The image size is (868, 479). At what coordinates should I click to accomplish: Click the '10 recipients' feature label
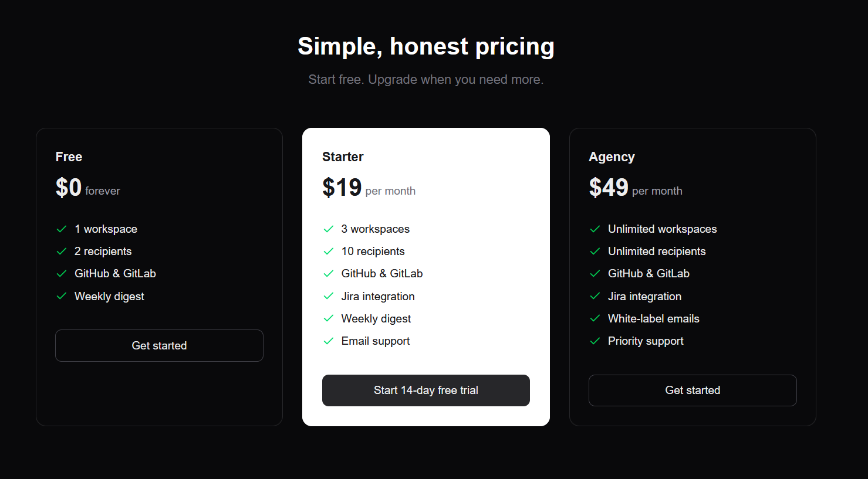tap(373, 251)
